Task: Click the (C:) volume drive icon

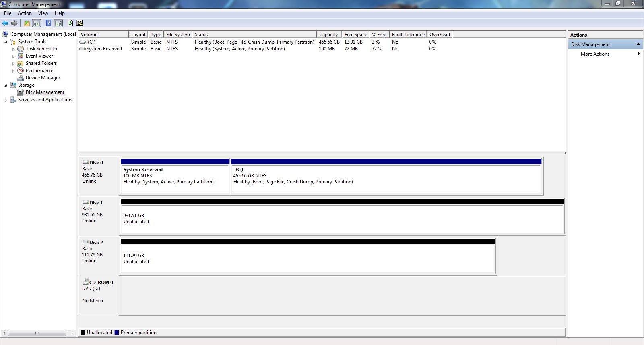Action: (x=83, y=42)
